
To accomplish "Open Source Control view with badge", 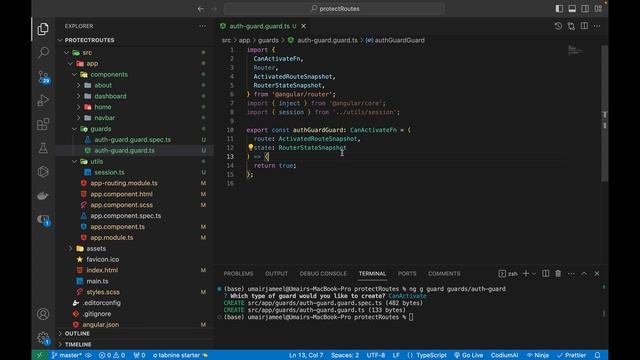I will (x=43, y=77).
